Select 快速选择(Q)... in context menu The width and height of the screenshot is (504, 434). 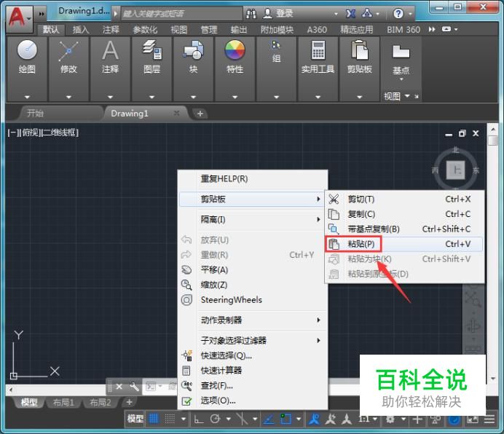(253, 355)
